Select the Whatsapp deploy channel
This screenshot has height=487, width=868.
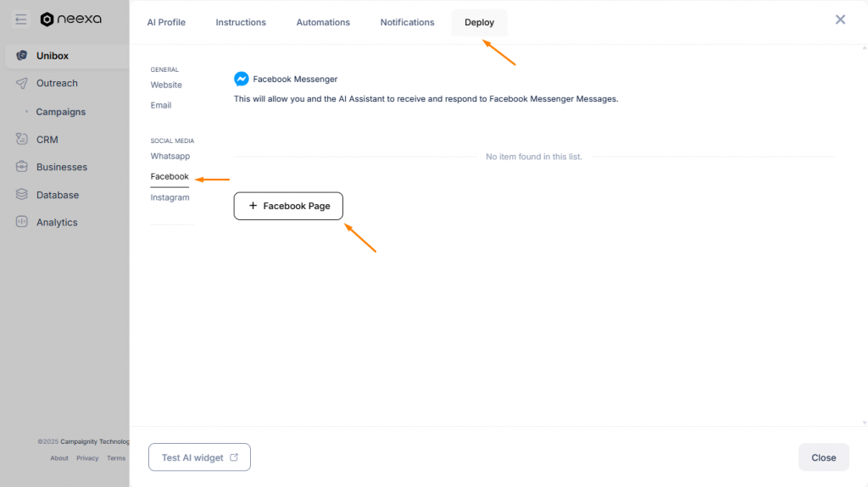coord(170,156)
